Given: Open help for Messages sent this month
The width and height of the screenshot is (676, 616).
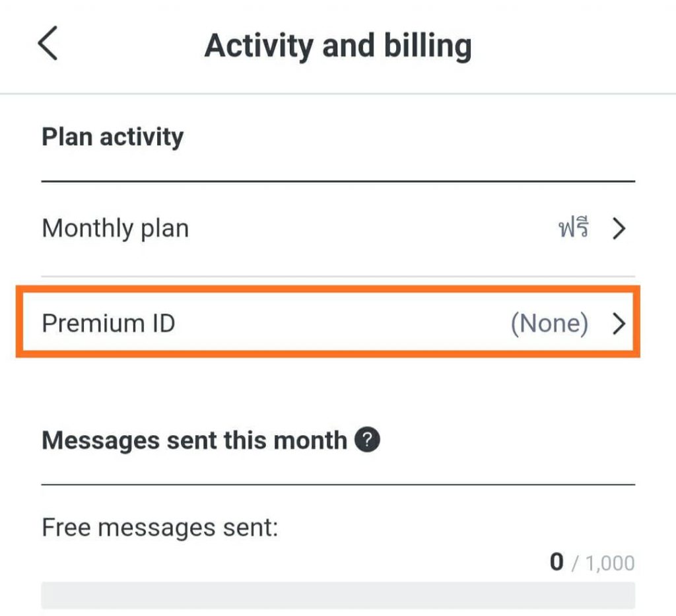Looking at the screenshot, I should tap(367, 440).
